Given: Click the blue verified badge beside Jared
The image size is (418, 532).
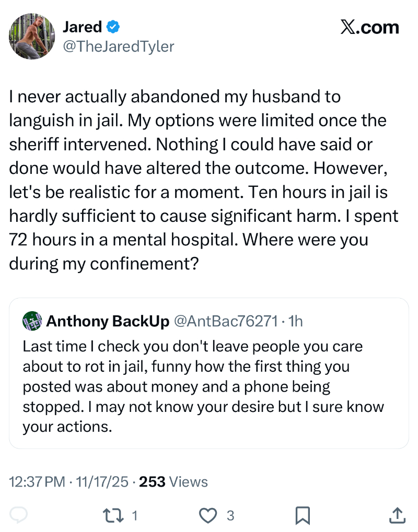Looking at the screenshot, I should pyautogui.click(x=112, y=27).
